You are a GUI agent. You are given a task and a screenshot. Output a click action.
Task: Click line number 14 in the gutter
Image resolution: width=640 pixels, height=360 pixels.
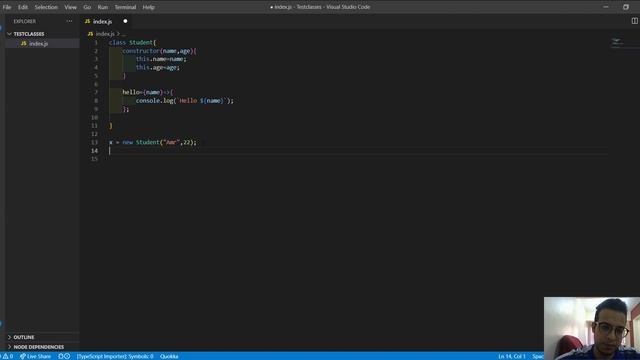coord(94,151)
